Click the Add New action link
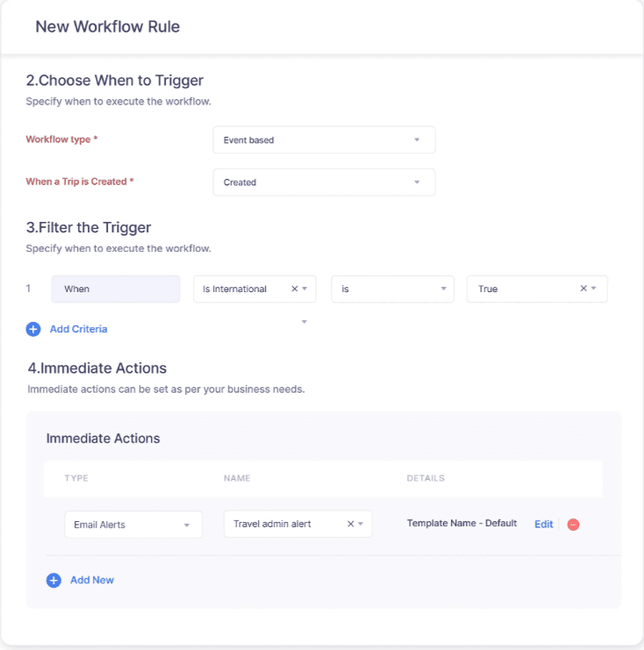This screenshot has width=644, height=650. (x=92, y=580)
